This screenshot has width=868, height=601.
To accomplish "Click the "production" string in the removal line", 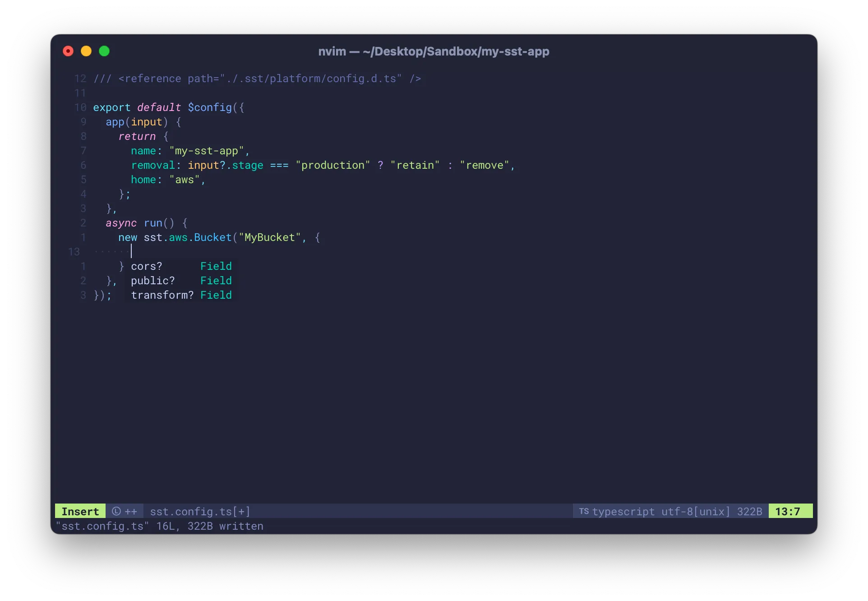I will (333, 165).
